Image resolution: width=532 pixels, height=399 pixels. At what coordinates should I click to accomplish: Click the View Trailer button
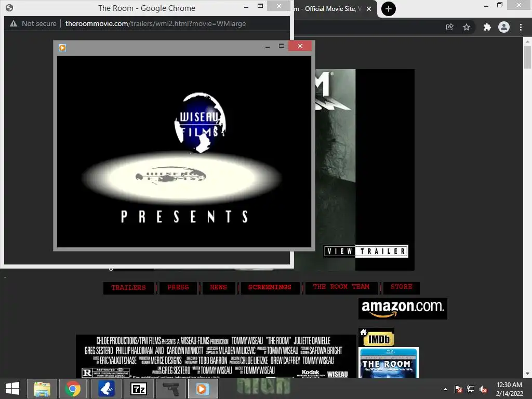click(366, 251)
